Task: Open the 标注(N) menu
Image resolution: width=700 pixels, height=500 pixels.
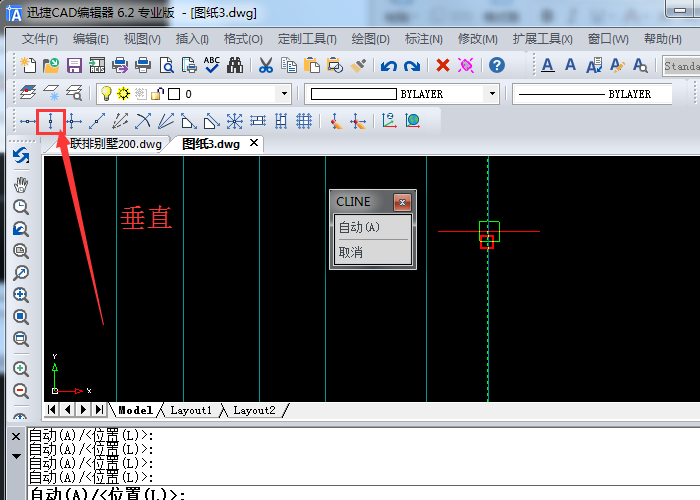Action: [x=424, y=39]
